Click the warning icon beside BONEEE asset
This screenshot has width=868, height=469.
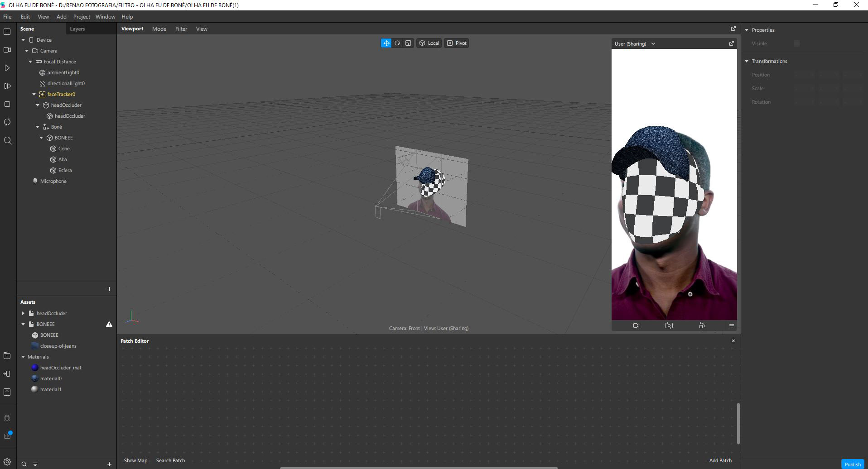109,324
